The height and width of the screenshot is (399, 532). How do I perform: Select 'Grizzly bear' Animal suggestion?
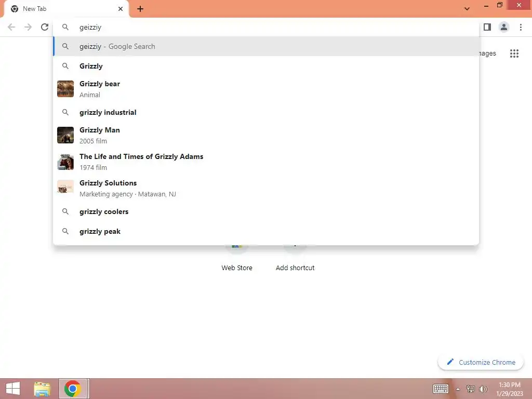coord(267,89)
